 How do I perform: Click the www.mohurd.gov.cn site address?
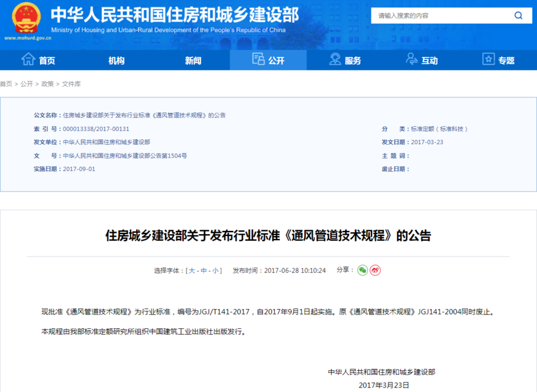[x=27, y=38]
